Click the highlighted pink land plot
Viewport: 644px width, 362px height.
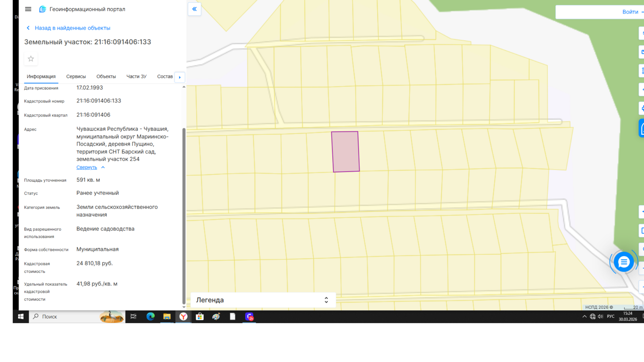(x=345, y=152)
